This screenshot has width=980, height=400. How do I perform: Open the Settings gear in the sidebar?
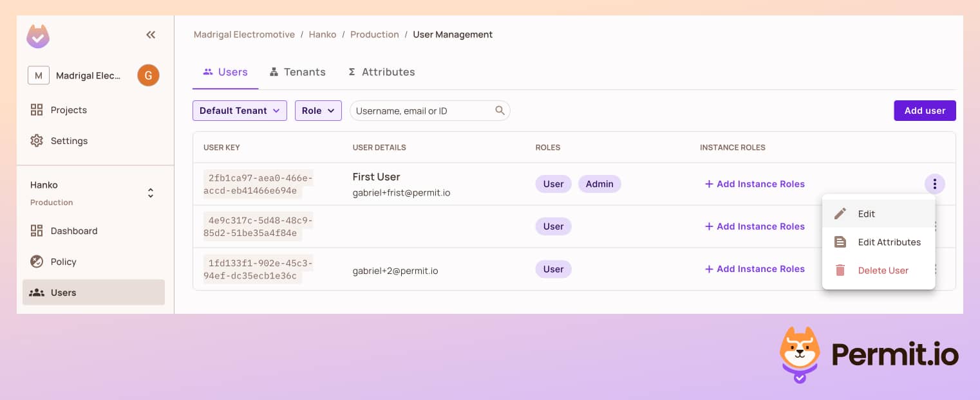point(37,141)
